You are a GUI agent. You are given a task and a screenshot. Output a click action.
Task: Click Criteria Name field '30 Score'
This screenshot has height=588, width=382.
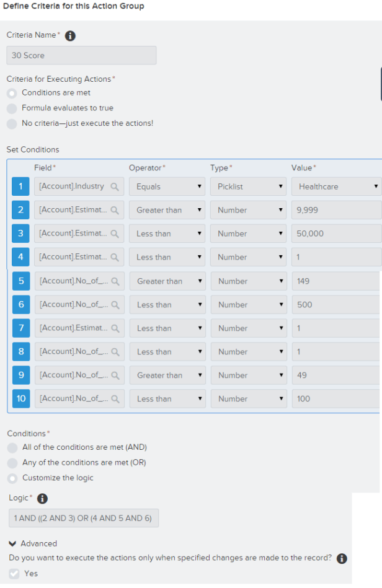point(81,56)
